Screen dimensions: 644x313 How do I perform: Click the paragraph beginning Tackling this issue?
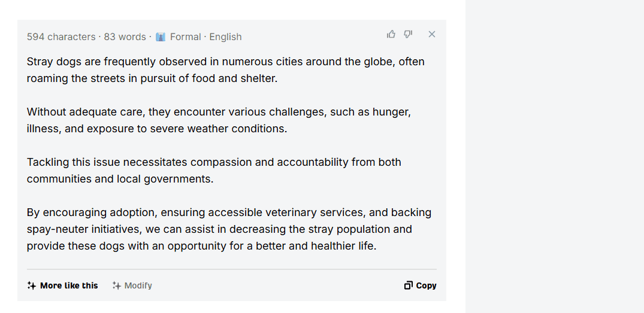(x=214, y=171)
